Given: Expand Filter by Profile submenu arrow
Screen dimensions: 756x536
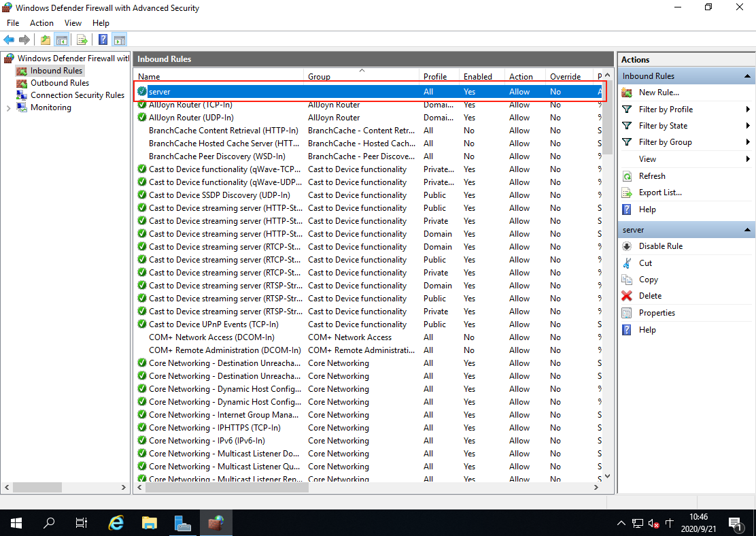Looking at the screenshot, I should pyautogui.click(x=748, y=110).
